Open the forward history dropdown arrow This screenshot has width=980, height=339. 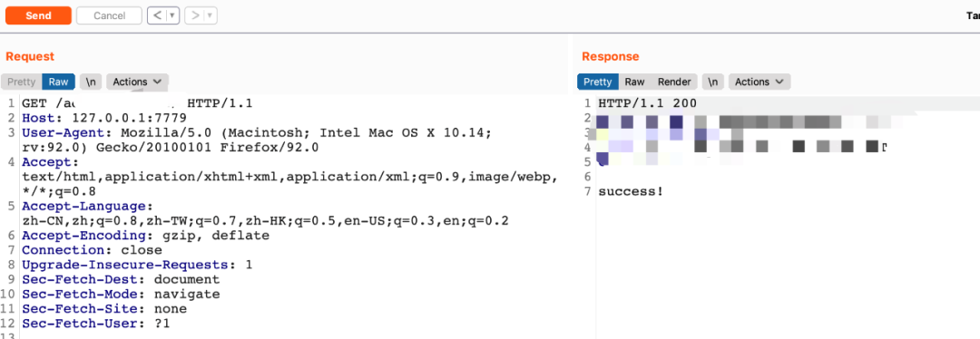click(211, 15)
